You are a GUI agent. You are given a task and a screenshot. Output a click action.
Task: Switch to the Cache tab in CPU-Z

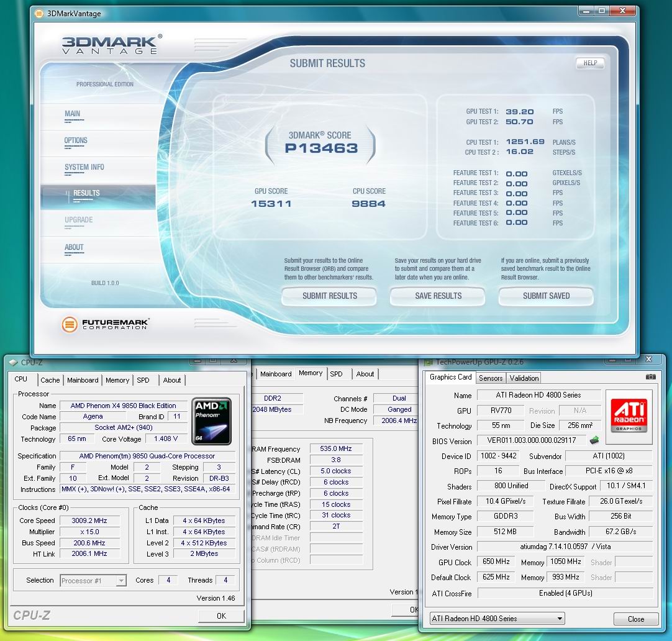[x=50, y=380]
